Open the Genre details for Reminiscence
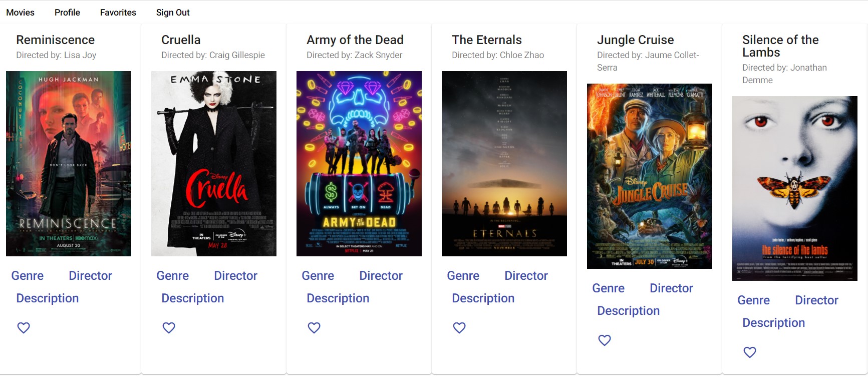Image resolution: width=868 pixels, height=389 pixels. click(x=28, y=275)
